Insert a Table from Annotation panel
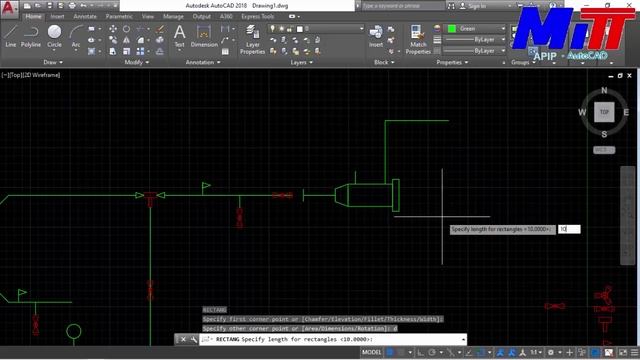Screen dimensions: 640x360 click(225, 51)
